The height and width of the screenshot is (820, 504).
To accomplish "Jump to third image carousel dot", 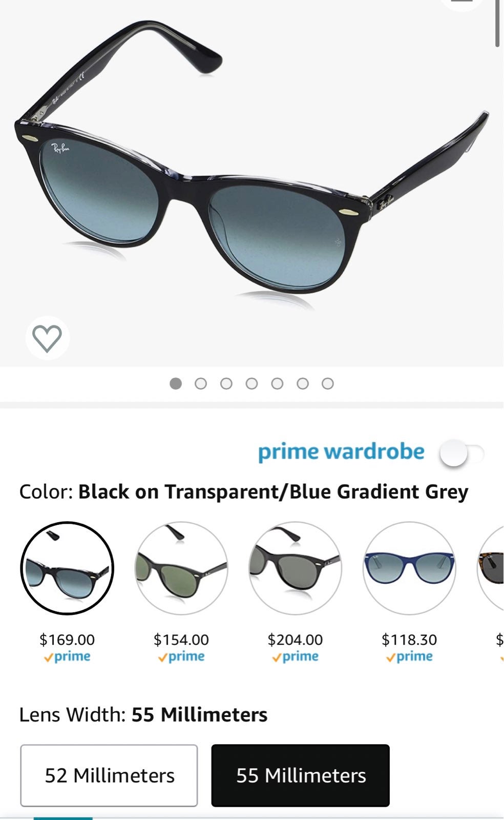I will [x=226, y=383].
